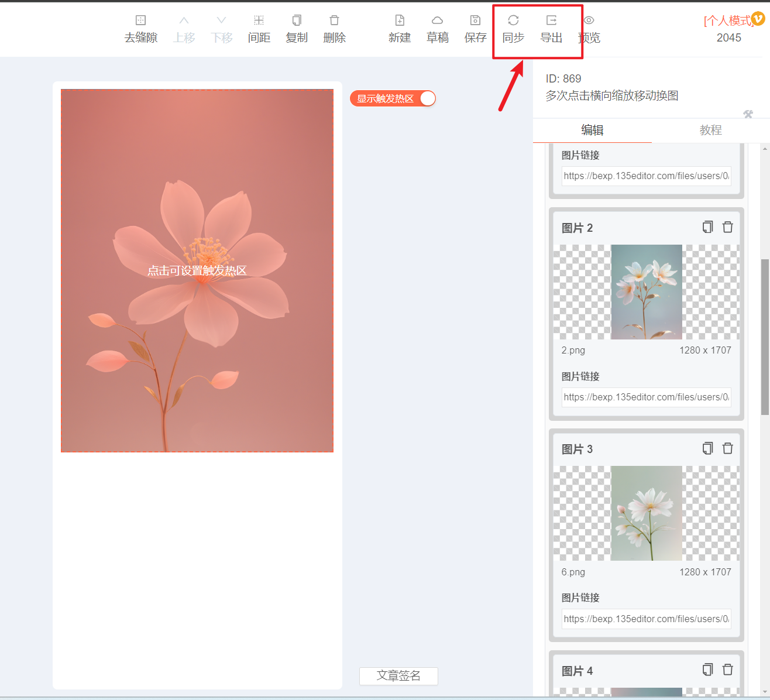Click the 文章签名 button
770x700 pixels.
coord(398,676)
